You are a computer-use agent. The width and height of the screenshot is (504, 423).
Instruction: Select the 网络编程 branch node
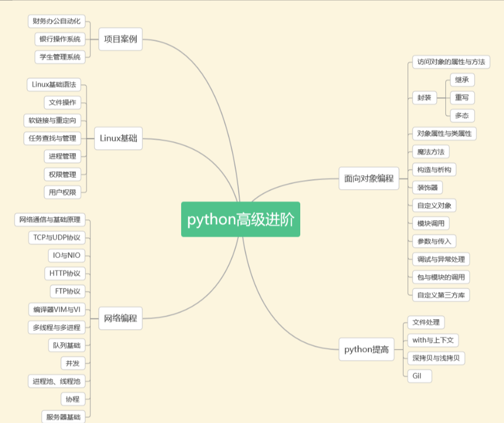tap(121, 318)
